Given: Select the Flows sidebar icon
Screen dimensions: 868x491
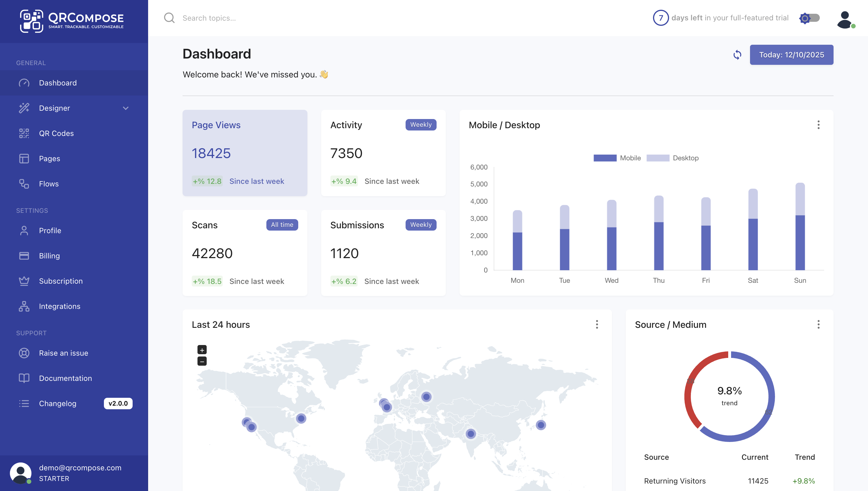Looking at the screenshot, I should tap(24, 184).
